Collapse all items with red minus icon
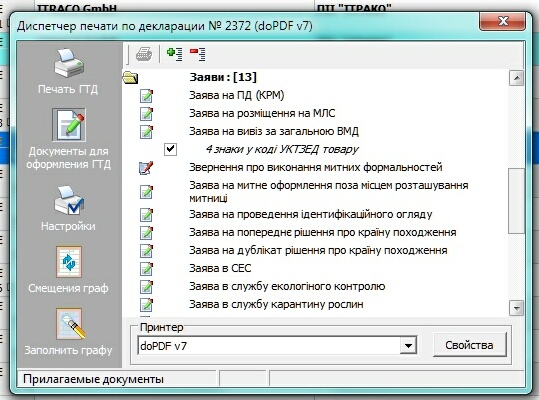This screenshot has width=539, height=400. click(x=198, y=54)
